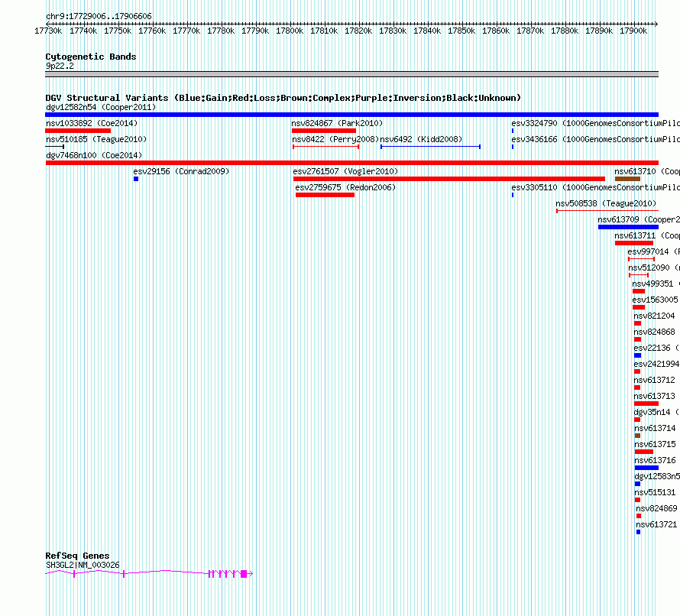Select the DGV Structural Variants track title

283,98
